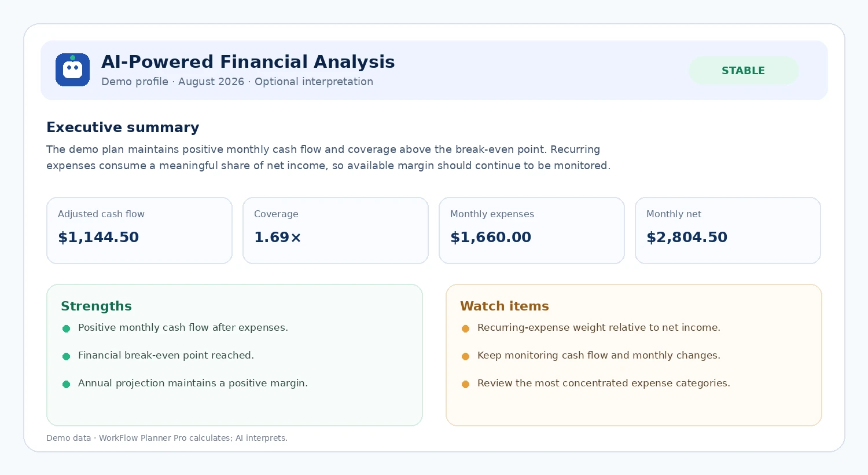Click the Strengths heading
Viewport: 868px width, 475px height.
pos(96,306)
